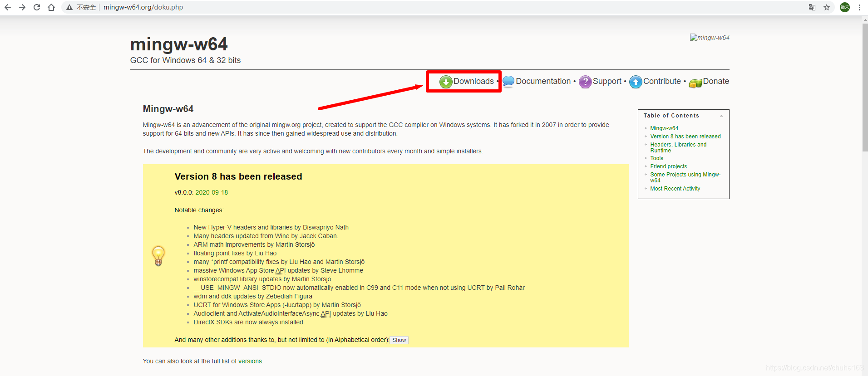Click the Donate money icon
868x376 pixels.
tap(695, 83)
